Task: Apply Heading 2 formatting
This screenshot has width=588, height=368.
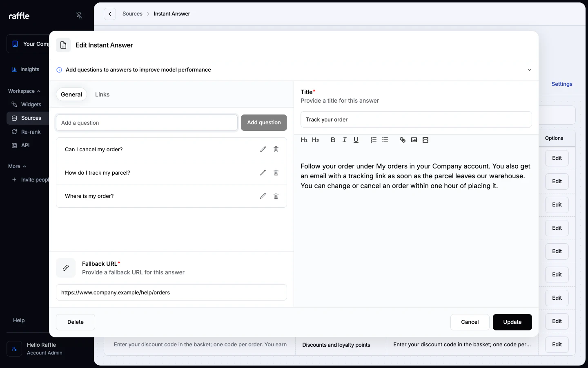Action: pos(315,140)
